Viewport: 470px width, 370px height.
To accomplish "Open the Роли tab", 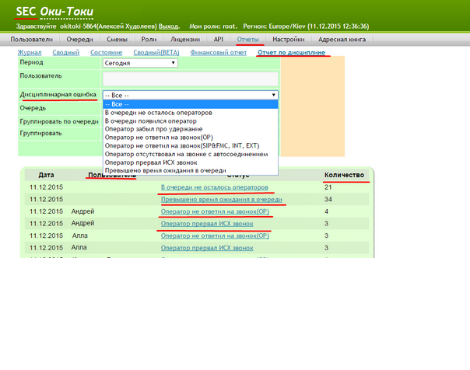I will click(149, 39).
